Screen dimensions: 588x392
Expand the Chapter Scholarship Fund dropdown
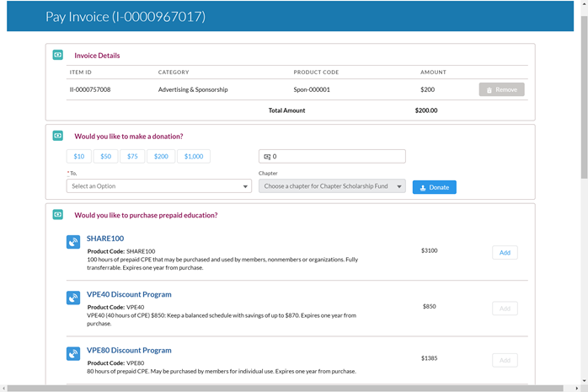point(332,186)
